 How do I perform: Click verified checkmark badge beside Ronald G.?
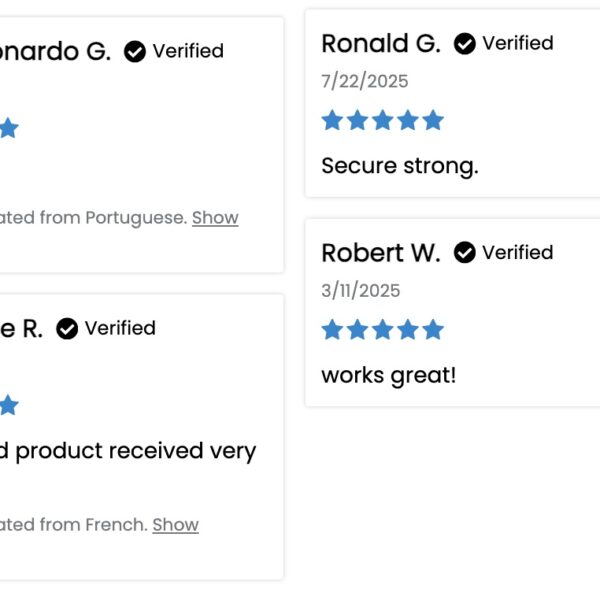465,44
